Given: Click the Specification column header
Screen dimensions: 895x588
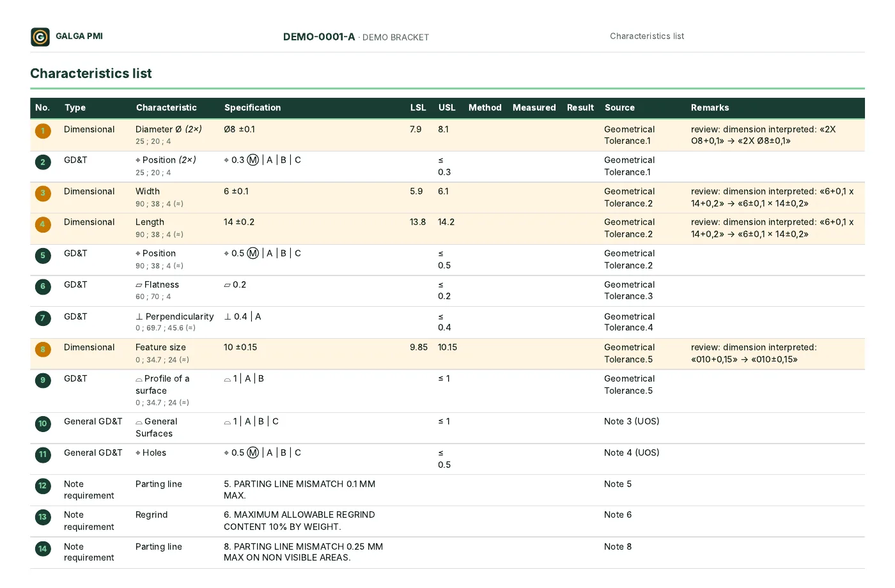Looking at the screenshot, I should click(253, 108).
